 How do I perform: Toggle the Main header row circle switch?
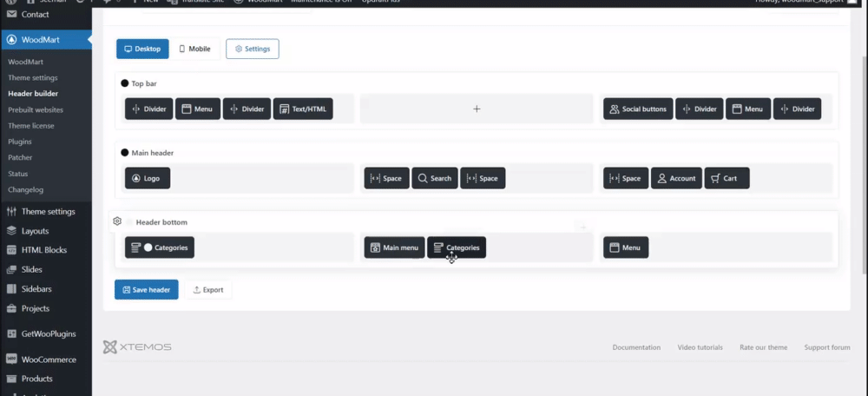click(x=124, y=153)
